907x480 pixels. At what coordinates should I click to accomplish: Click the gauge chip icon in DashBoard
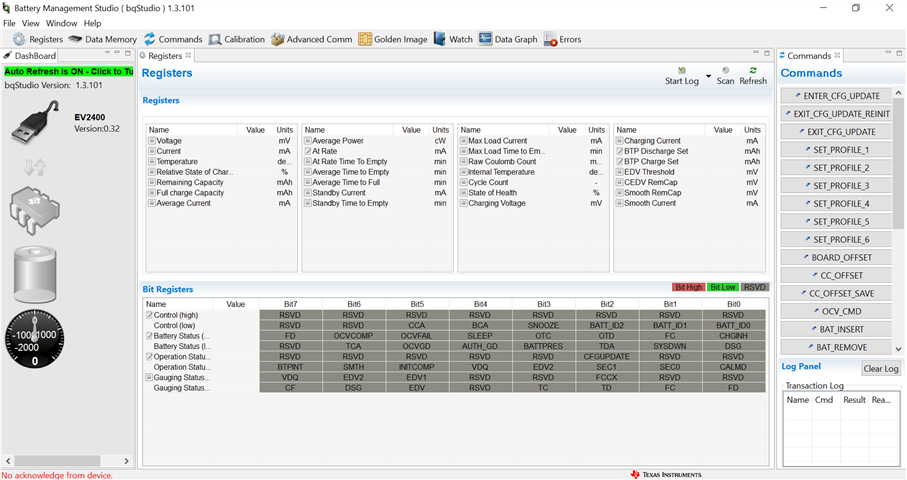coord(35,211)
